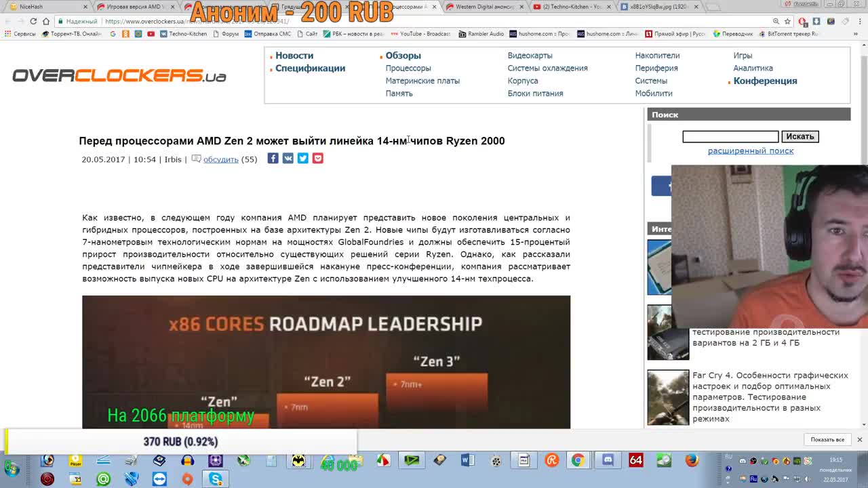Viewport: 868px width, 488px height.
Task: Go to the Мобилити category
Action: click(x=654, y=94)
